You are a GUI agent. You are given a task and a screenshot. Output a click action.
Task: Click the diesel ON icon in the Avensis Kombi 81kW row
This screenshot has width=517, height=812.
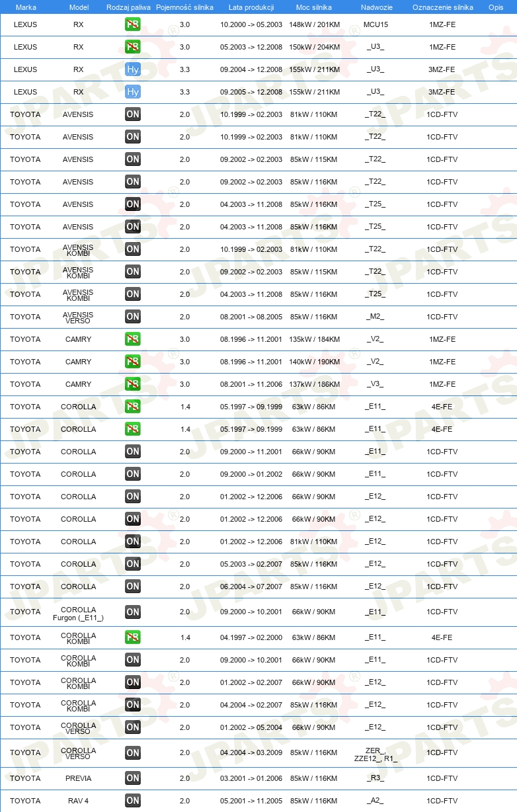click(x=133, y=249)
